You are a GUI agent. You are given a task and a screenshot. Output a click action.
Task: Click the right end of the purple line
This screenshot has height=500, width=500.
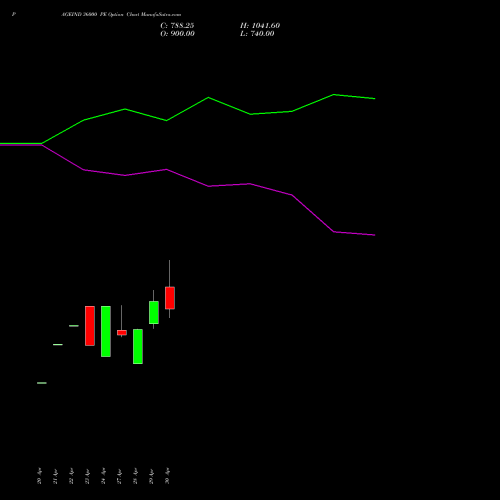[x=375, y=235]
